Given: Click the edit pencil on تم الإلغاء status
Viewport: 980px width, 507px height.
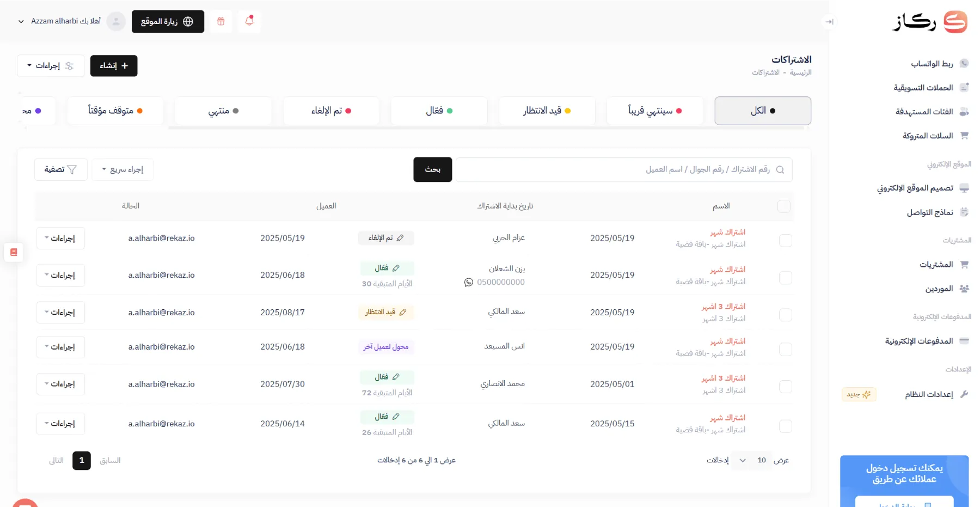Looking at the screenshot, I should [x=400, y=238].
